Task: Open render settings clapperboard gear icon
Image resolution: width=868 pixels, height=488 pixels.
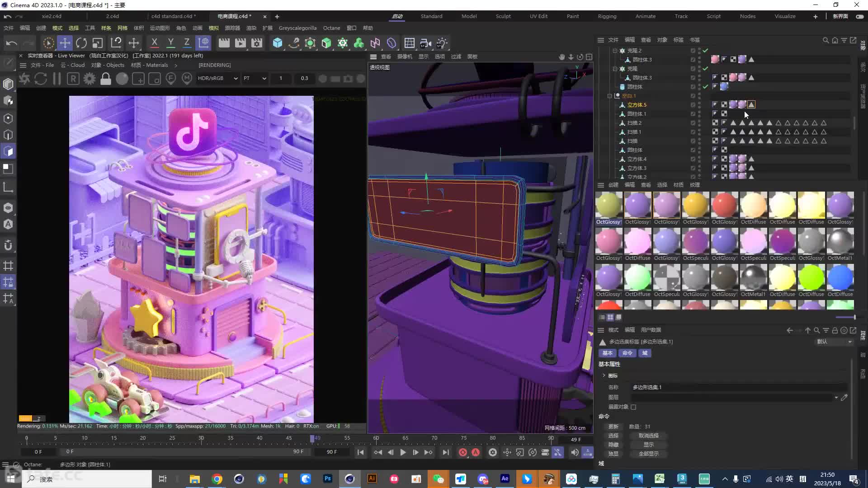Action: coord(257,43)
